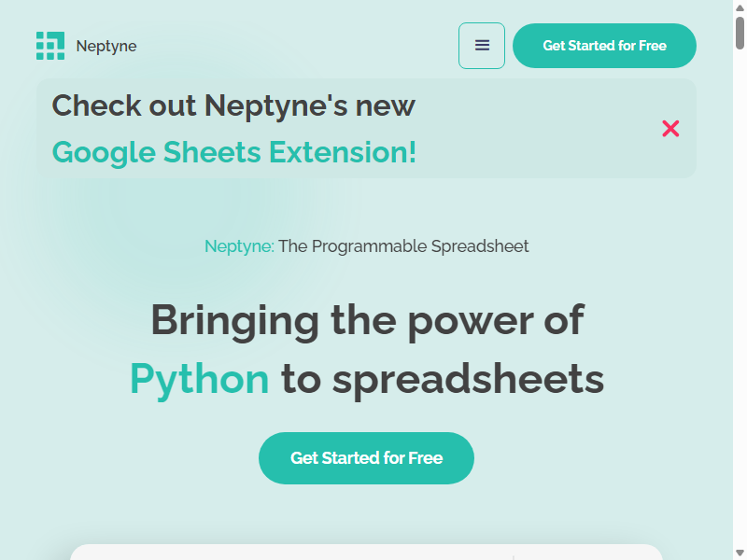Viewport: 747px width, 560px height.
Task: Open the hamburger navigation menu
Action: pyautogui.click(x=482, y=46)
